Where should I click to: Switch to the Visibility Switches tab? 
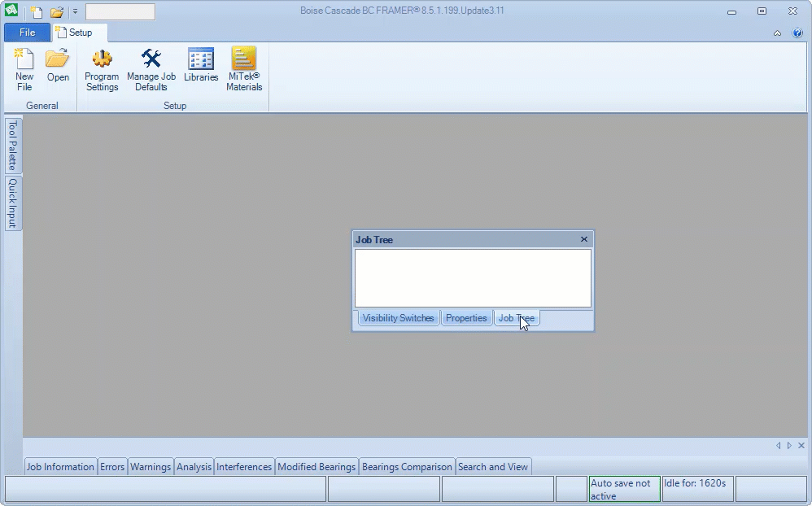[398, 318]
